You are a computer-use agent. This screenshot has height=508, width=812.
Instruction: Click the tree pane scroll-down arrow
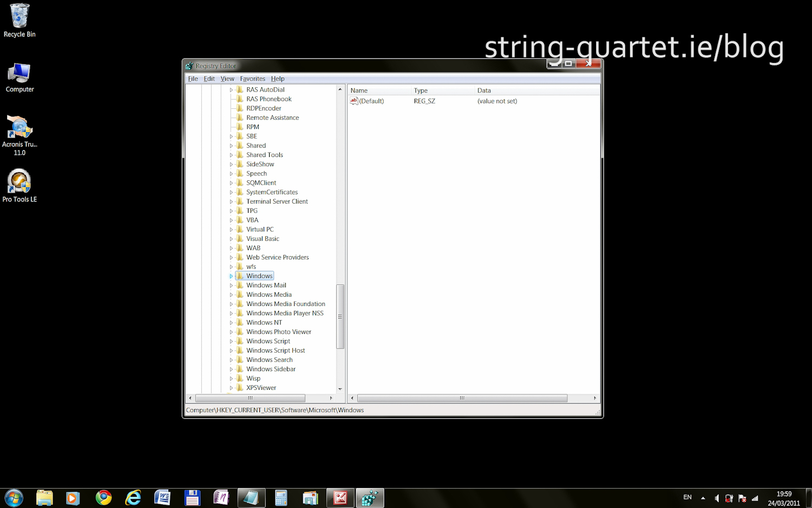point(340,389)
